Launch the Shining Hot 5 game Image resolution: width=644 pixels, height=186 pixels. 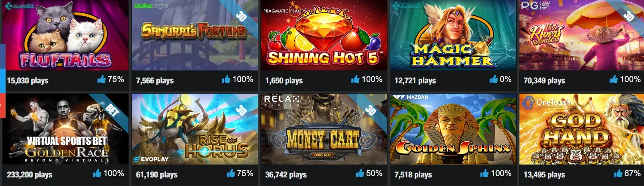[x=324, y=35]
